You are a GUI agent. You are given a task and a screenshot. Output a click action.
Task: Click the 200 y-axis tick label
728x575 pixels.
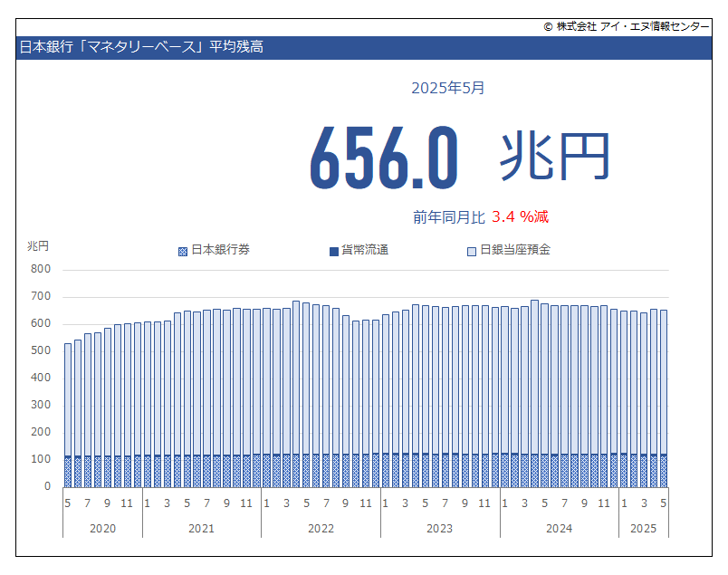(41, 432)
